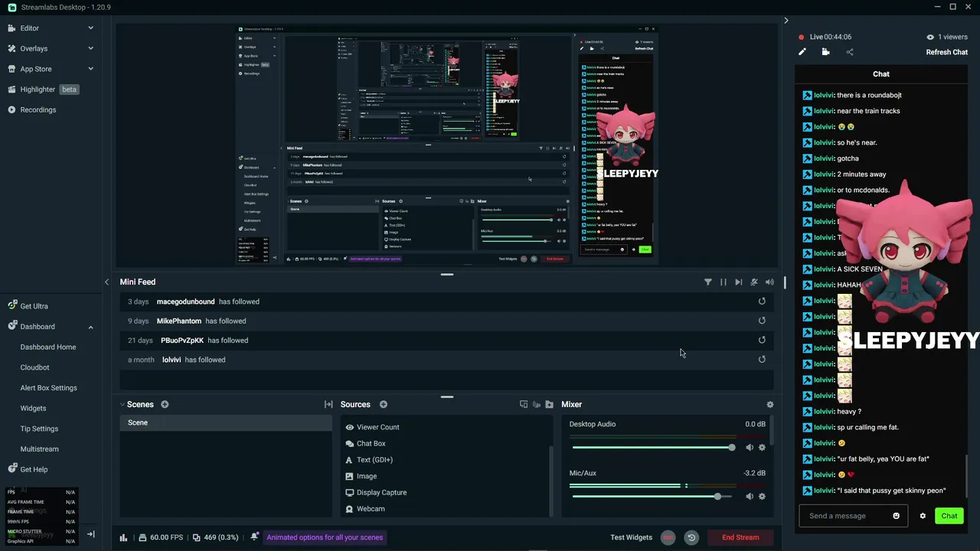980x551 pixels.
Task: Collapse Mini Feed panel left arrow
Action: 106,282
